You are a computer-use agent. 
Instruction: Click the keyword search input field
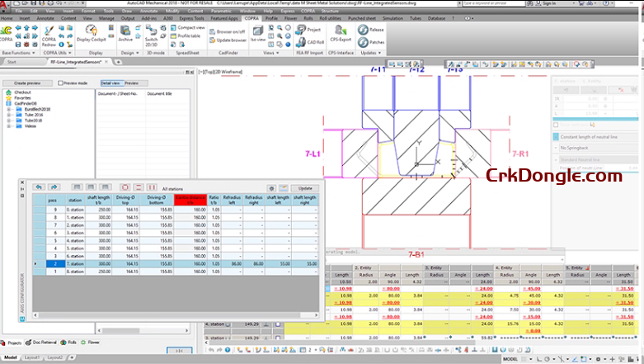pyautogui.click(x=494, y=3)
